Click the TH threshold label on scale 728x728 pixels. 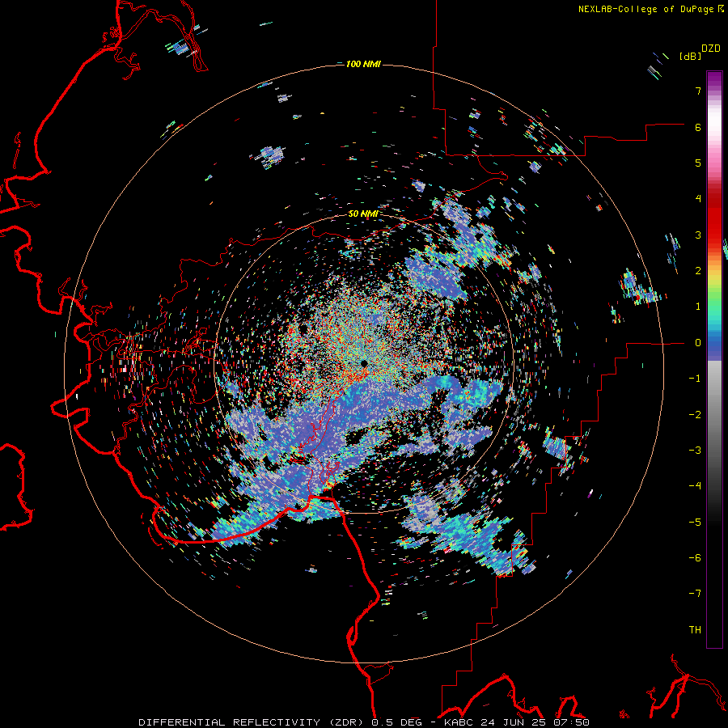[x=695, y=630]
